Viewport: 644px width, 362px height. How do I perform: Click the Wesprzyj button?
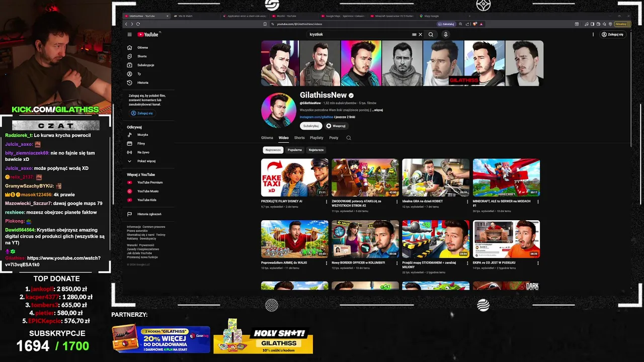[x=336, y=126]
